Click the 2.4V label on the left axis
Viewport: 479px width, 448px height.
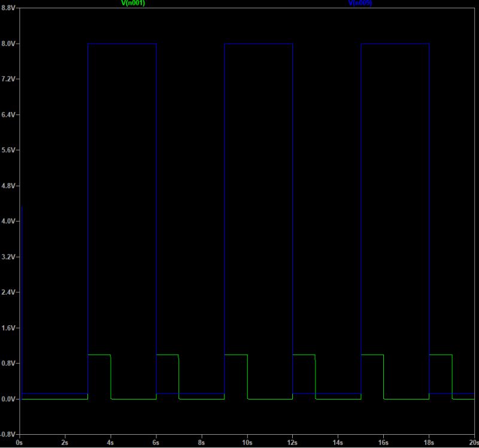[10, 291]
